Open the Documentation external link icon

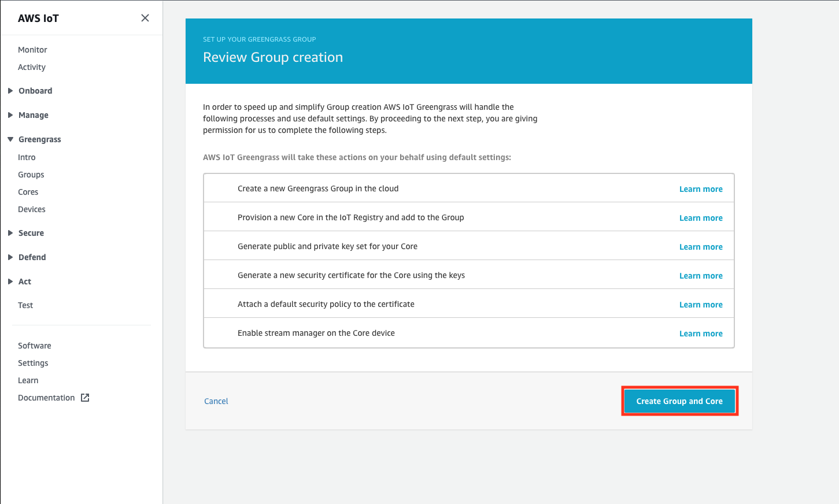tap(85, 398)
